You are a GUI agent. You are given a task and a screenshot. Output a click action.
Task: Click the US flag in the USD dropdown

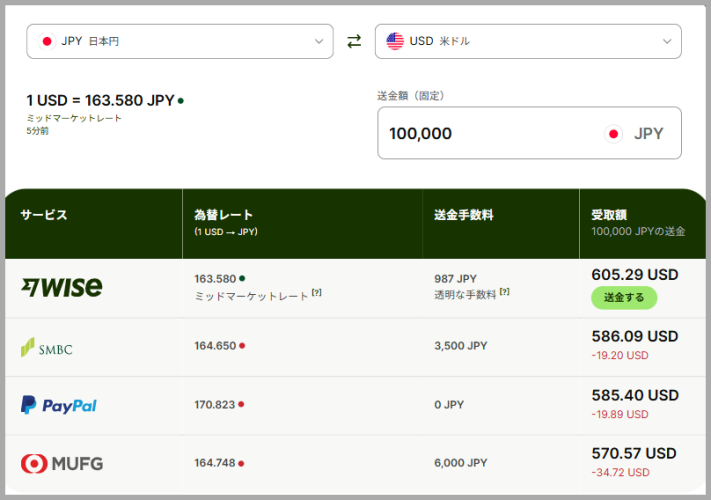click(x=395, y=41)
